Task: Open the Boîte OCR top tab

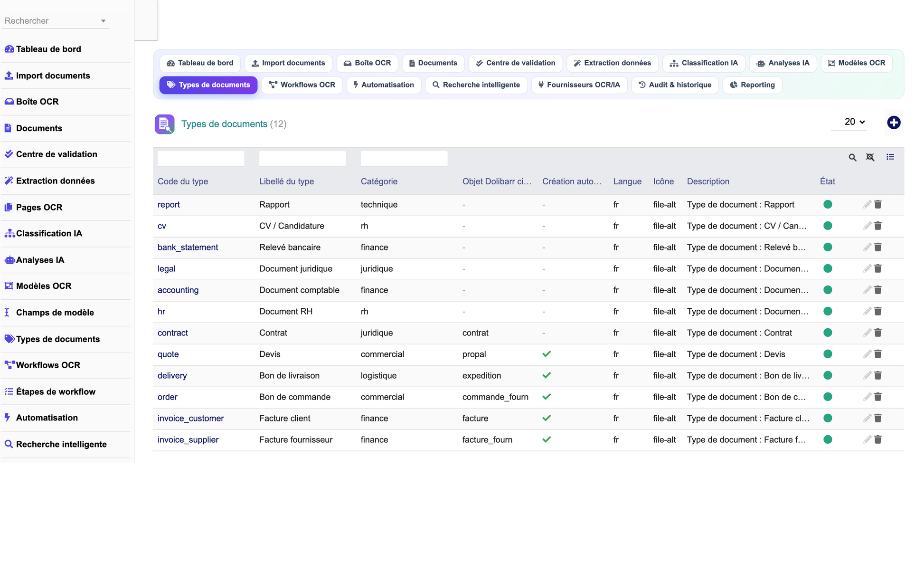Action: click(367, 63)
